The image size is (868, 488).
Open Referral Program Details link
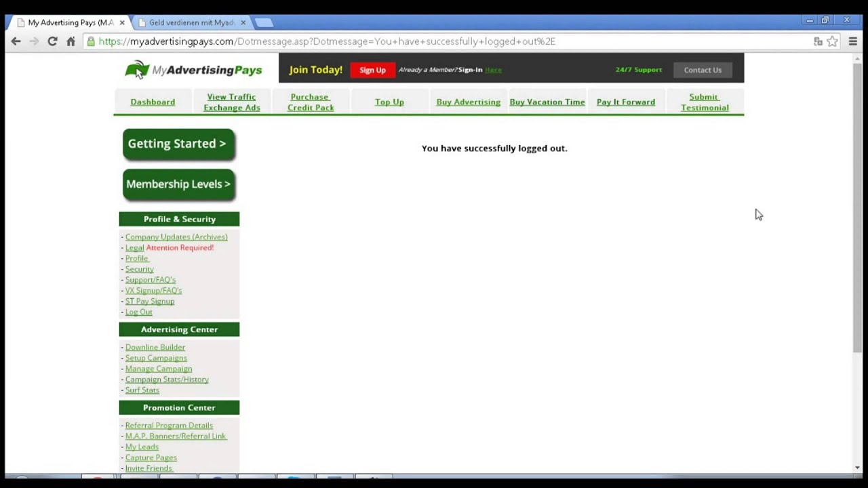click(169, 425)
